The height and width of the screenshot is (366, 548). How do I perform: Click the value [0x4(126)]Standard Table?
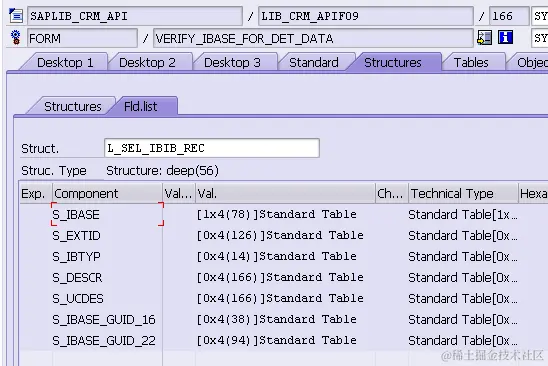coord(280,235)
